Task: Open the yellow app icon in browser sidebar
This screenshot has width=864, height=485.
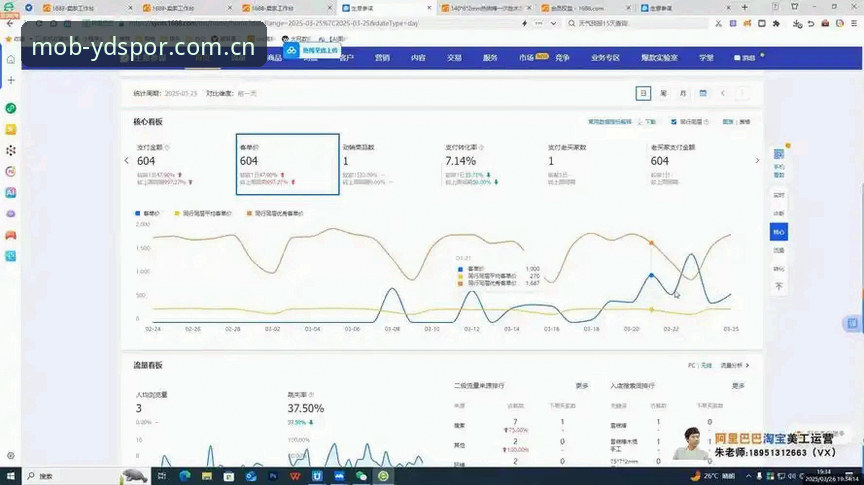Action: [x=10, y=129]
